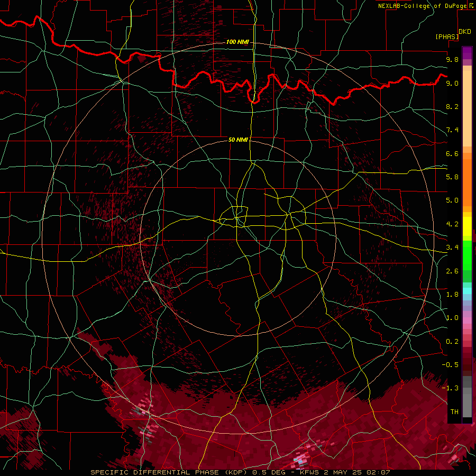Viewport: 476px width, 476px height.
Task: Click the light peach band of the color bar
Action: click(467, 108)
